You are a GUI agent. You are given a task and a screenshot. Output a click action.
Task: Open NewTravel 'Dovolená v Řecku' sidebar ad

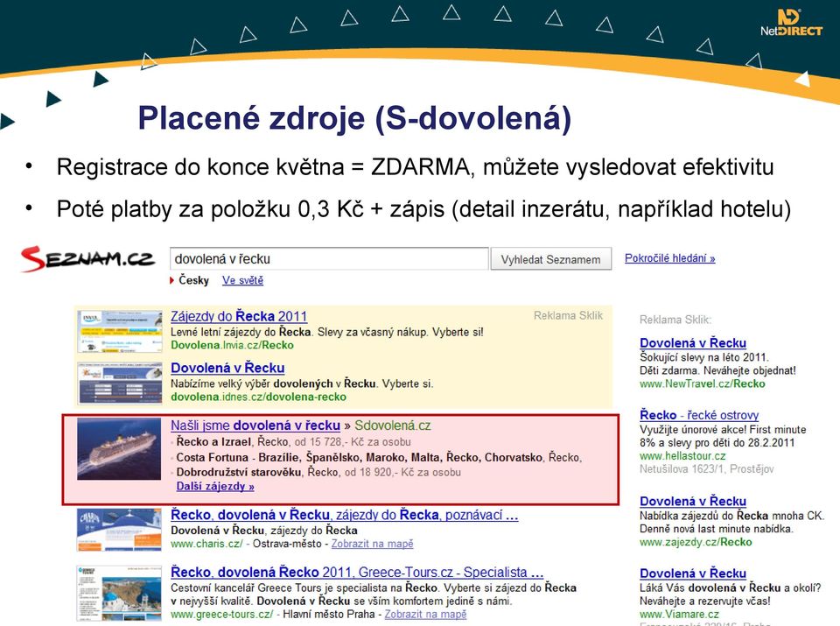[x=693, y=343]
